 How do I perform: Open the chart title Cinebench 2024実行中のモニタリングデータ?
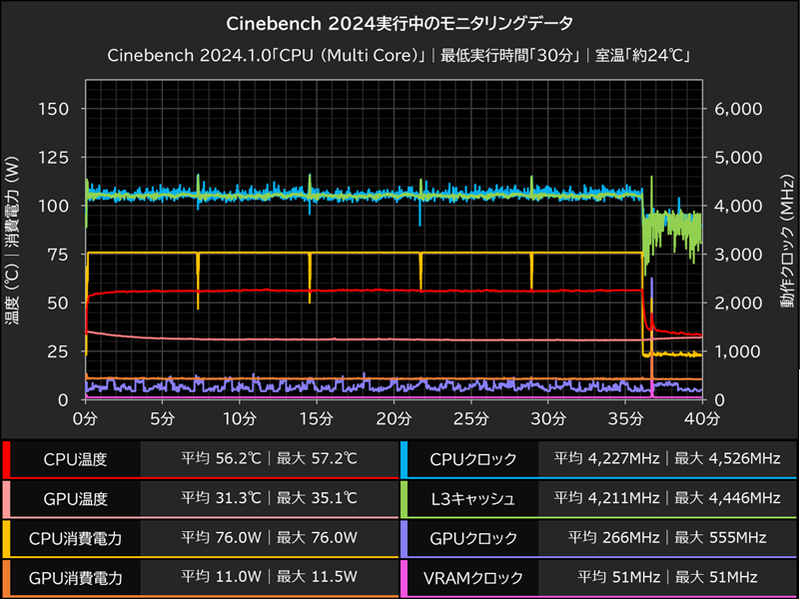[400, 20]
